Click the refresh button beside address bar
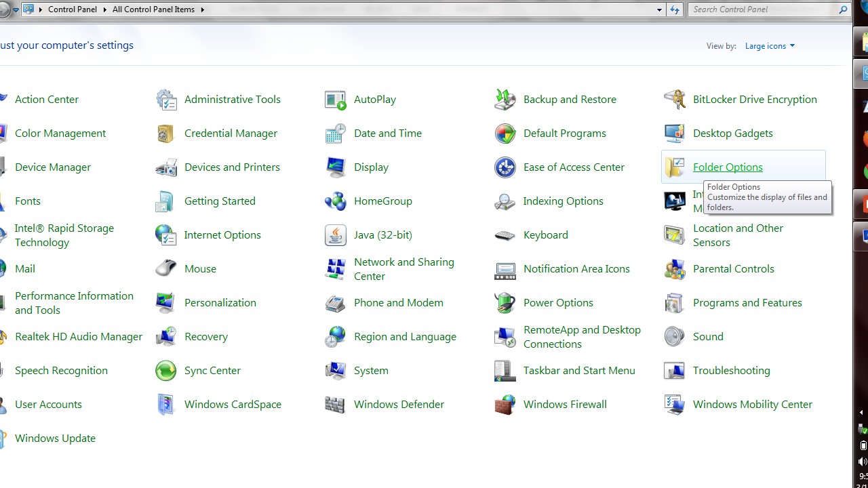This screenshot has height=488, width=868. click(674, 9)
